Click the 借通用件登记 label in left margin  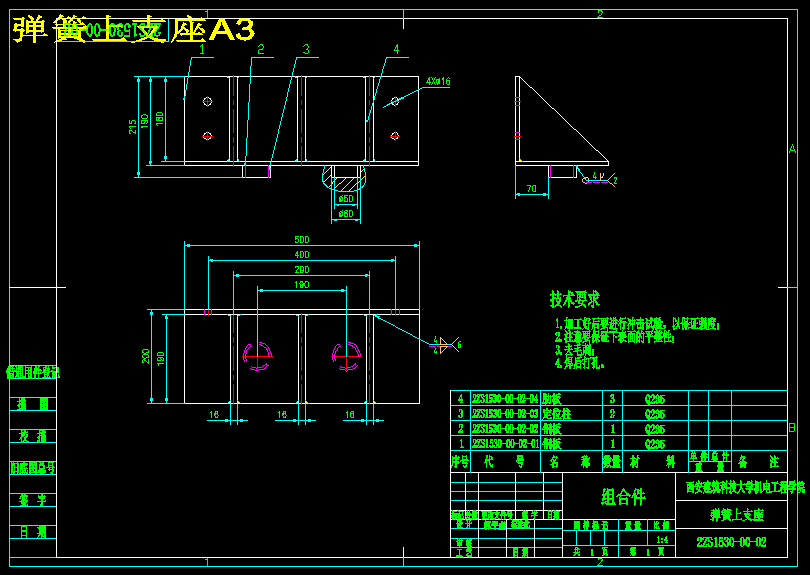(x=33, y=372)
